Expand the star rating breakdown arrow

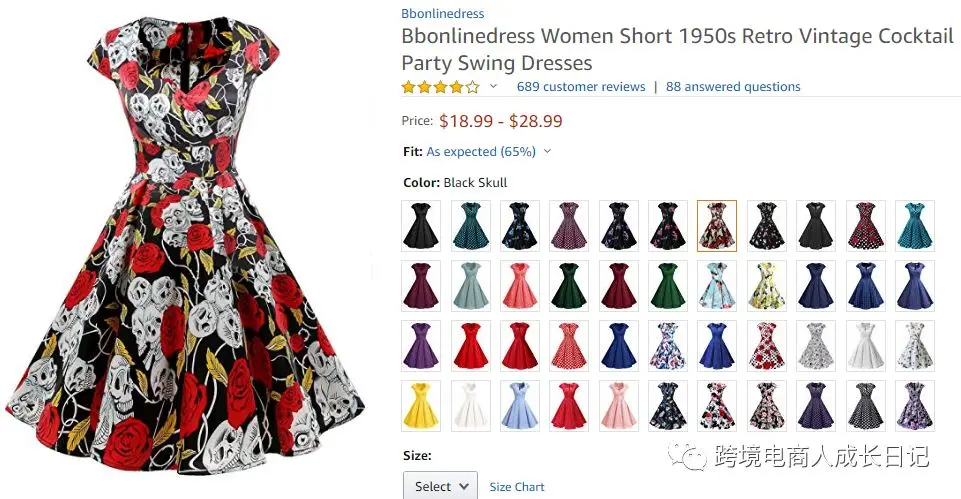point(493,86)
